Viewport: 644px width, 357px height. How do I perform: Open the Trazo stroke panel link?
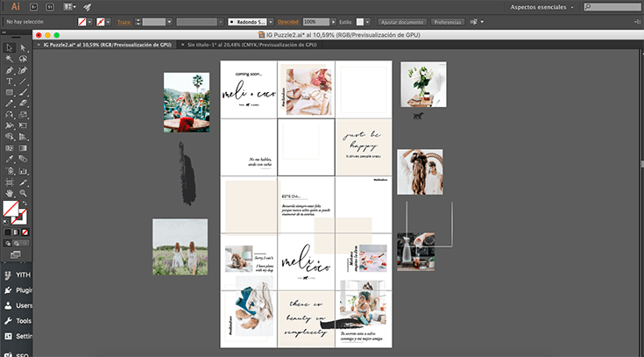coord(124,22)
